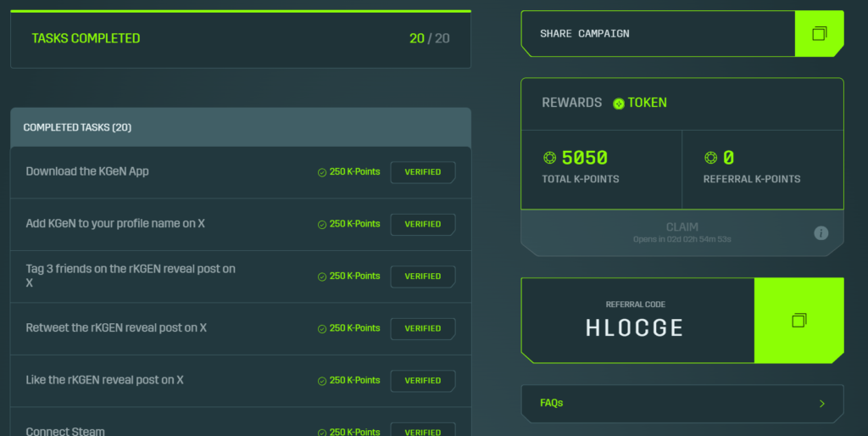
Task: Click the total K-Points coin icon
Action: click(549, 158)
